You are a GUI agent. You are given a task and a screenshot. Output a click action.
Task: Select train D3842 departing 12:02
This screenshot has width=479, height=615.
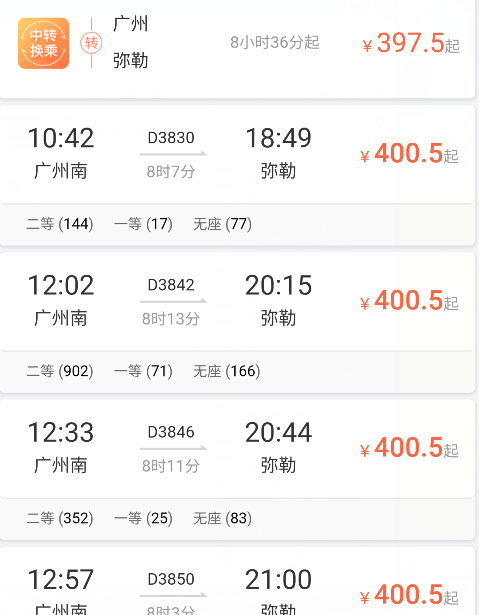point(237,301)
